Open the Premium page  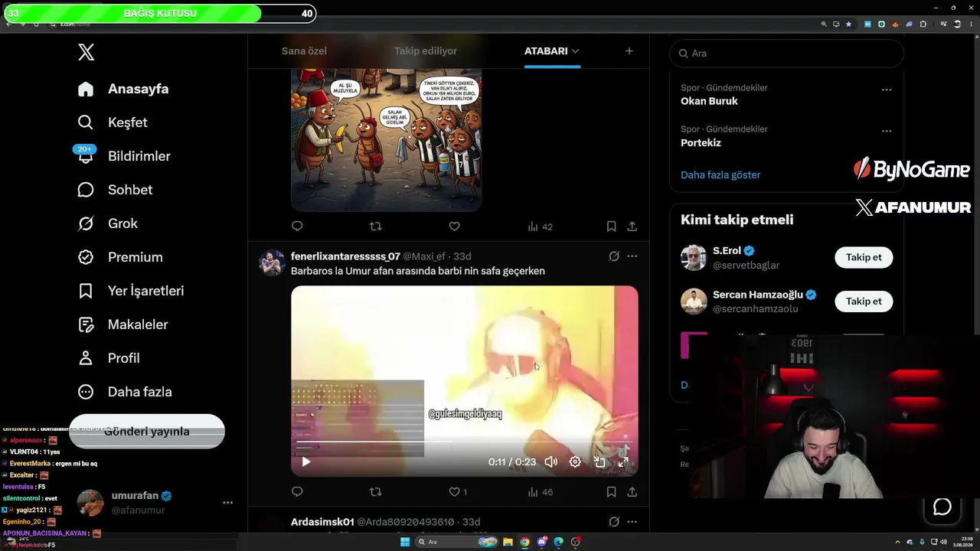[x=120, y=257]
